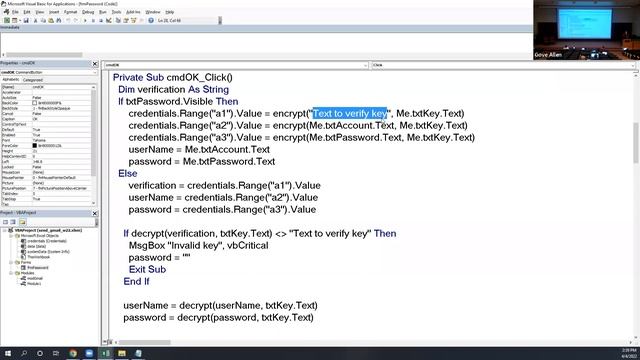640x360 pixels.
Task: Open the Insert menu
Action: (54, 12)
